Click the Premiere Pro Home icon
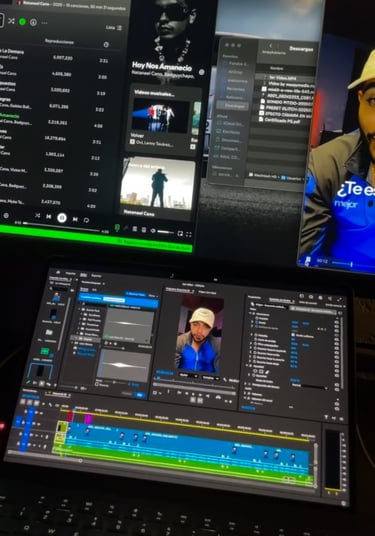The image size is (375, 536). point(58,272)
